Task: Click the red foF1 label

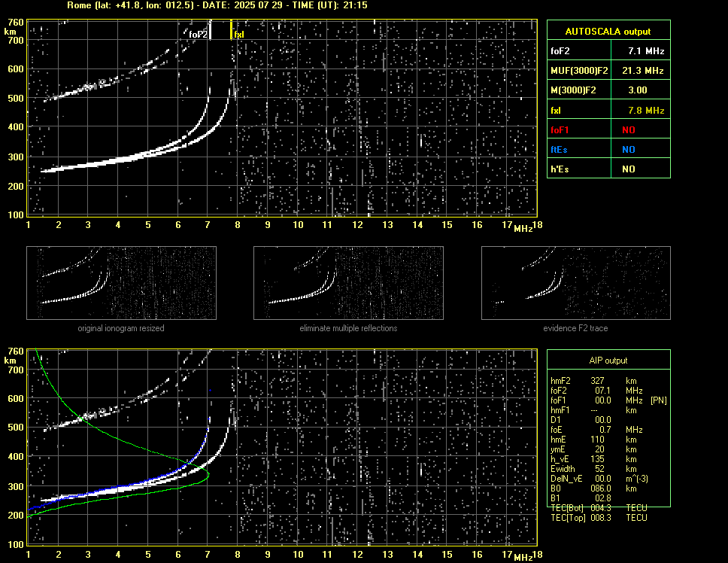Action: [x=560, y=130]
